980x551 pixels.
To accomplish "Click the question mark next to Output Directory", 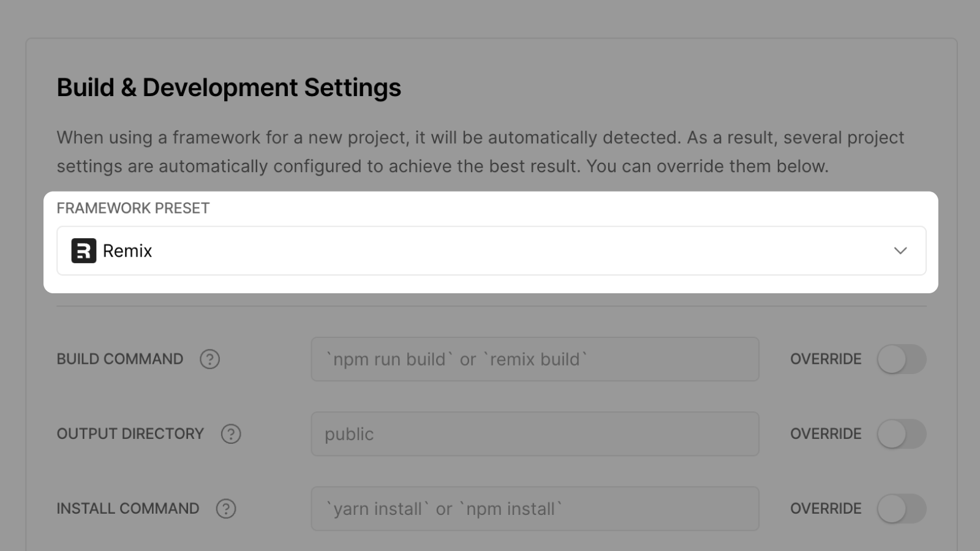I will coord(231,434).
